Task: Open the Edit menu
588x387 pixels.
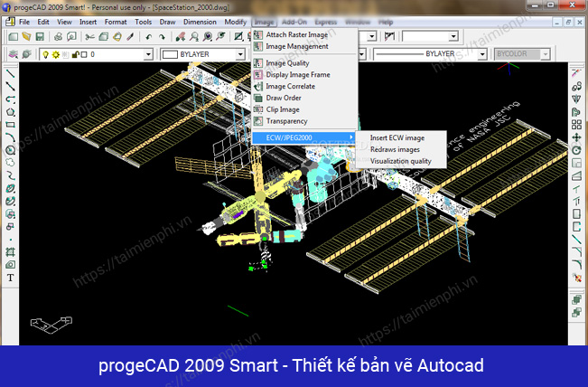Action: coord(43,22)
